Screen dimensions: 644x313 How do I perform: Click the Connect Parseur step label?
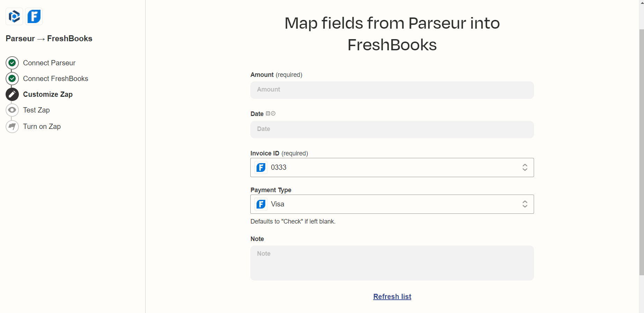pyautogui.click(x=49, y=63)
